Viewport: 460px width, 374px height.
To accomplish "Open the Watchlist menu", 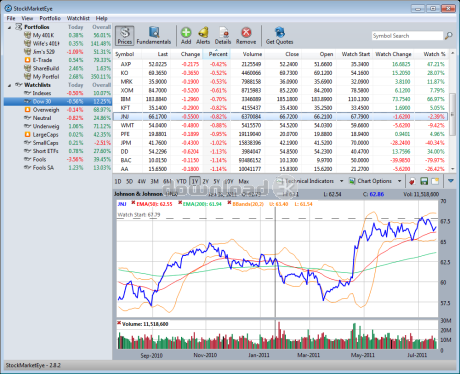I will (78, 18).
